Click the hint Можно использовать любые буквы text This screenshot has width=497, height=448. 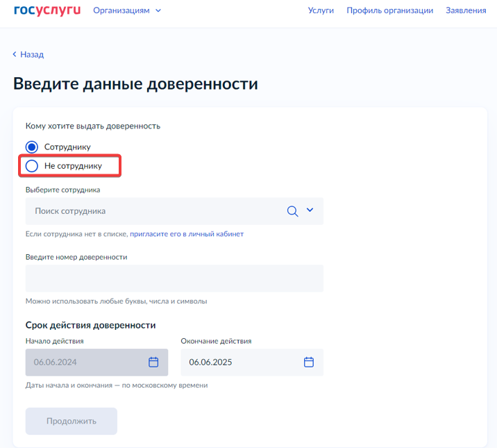point(117,301)
